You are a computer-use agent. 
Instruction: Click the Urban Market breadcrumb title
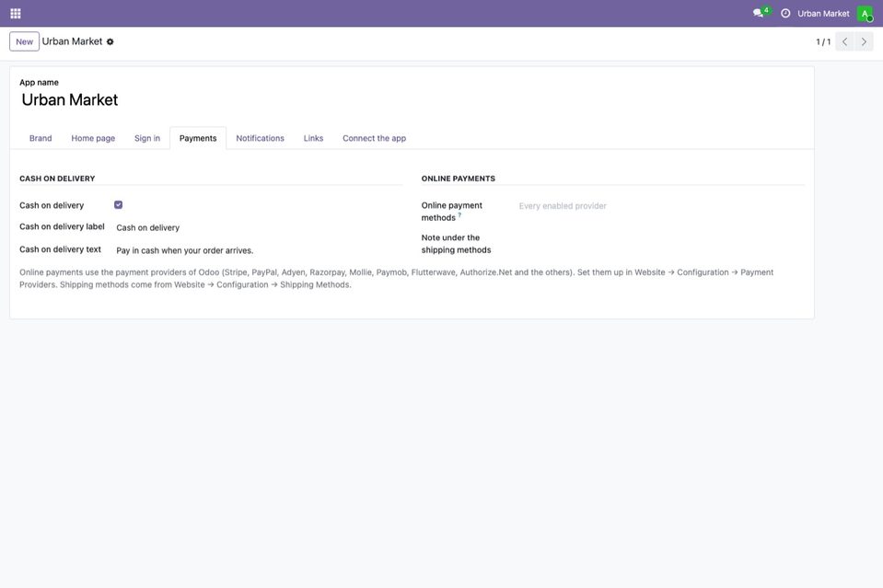point(72,41)
